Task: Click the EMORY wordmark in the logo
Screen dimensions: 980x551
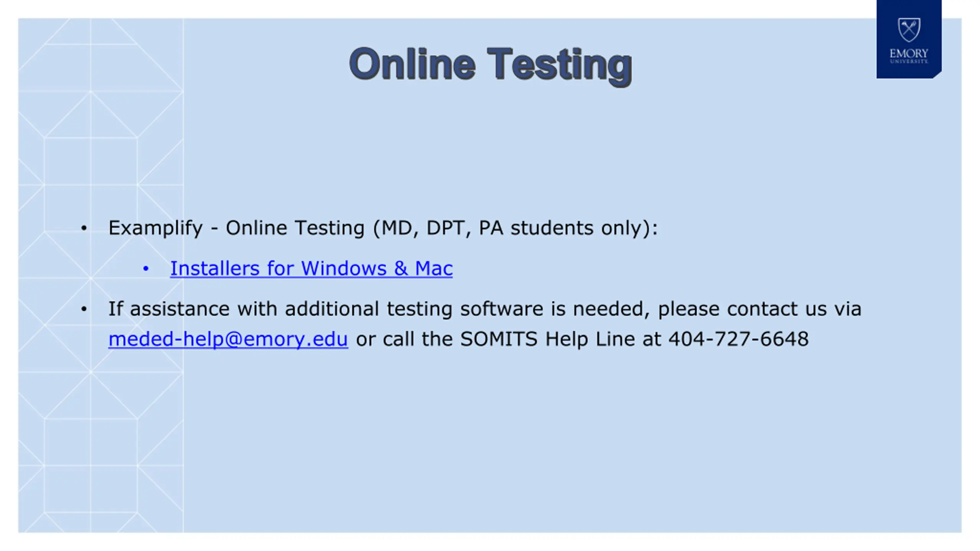Action: coord(909,53)
